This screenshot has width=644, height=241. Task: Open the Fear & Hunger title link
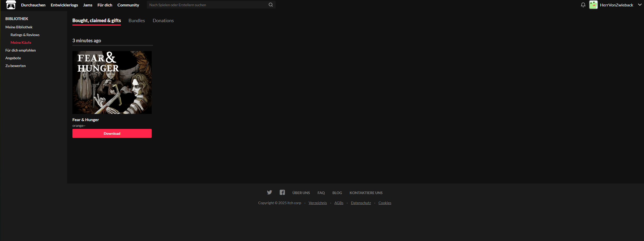point(86,120)
